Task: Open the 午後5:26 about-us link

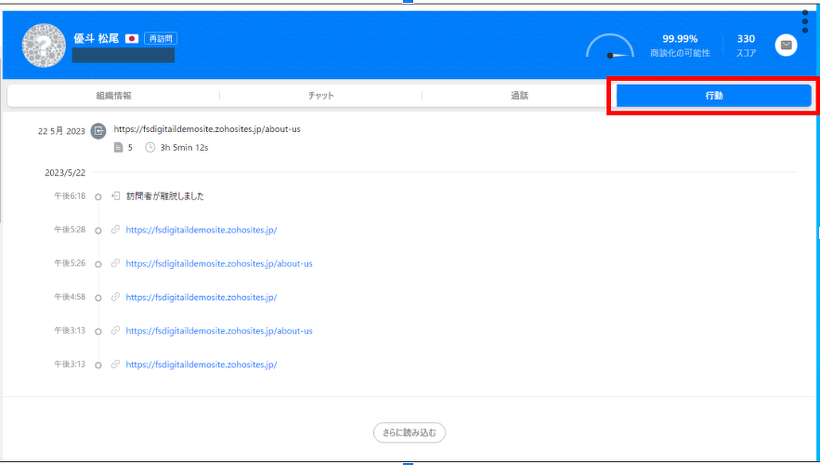Action: pos(219,264)
